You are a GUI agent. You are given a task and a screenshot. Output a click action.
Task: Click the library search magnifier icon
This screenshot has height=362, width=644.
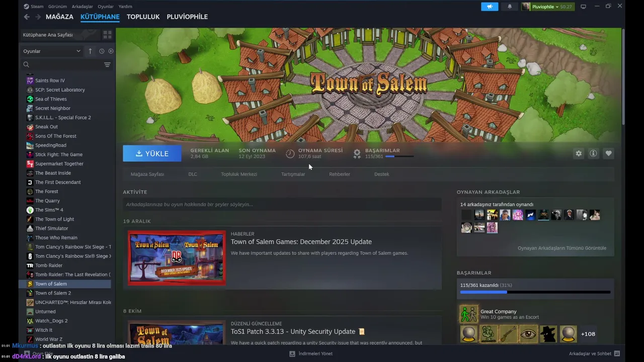tap(26, 65)
